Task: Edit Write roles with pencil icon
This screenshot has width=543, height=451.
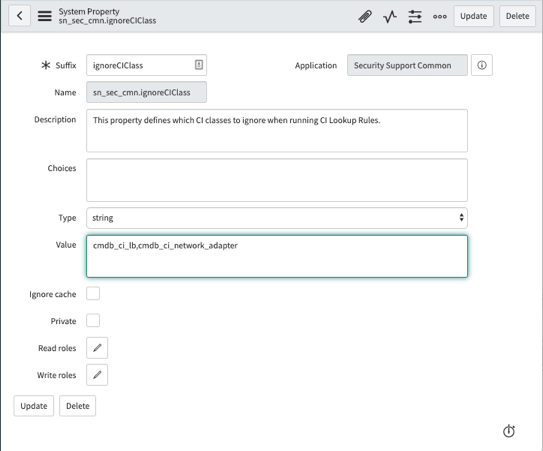Action: pos(97,375)
